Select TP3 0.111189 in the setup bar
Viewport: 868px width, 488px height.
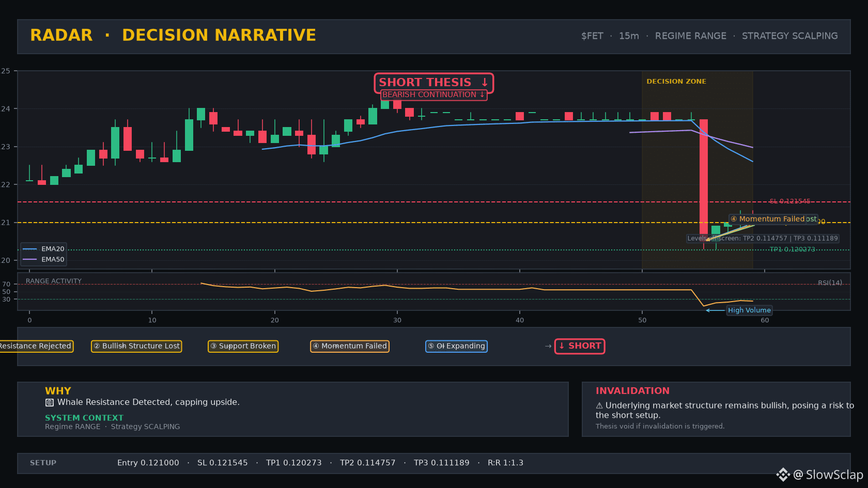point(442,463)
